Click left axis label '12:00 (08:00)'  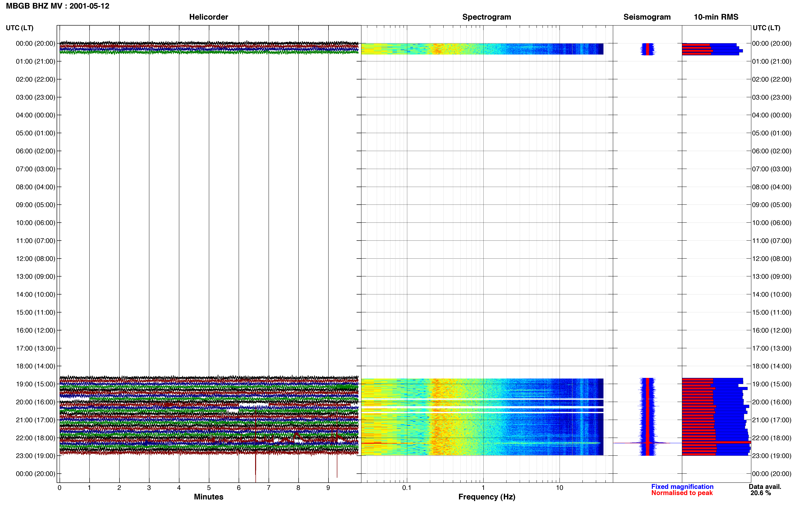click(x=36, y=259)
